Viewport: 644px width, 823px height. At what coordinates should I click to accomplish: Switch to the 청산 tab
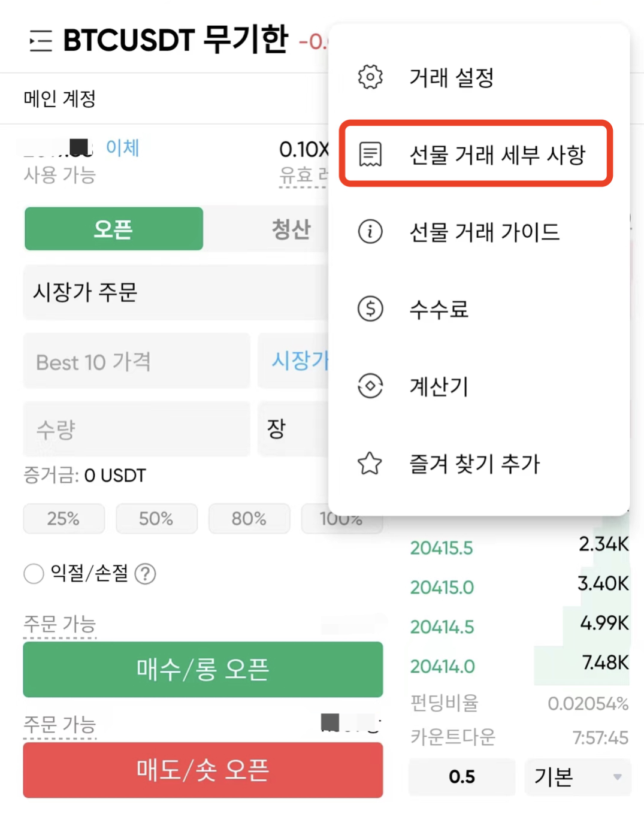tap(291, 229)
